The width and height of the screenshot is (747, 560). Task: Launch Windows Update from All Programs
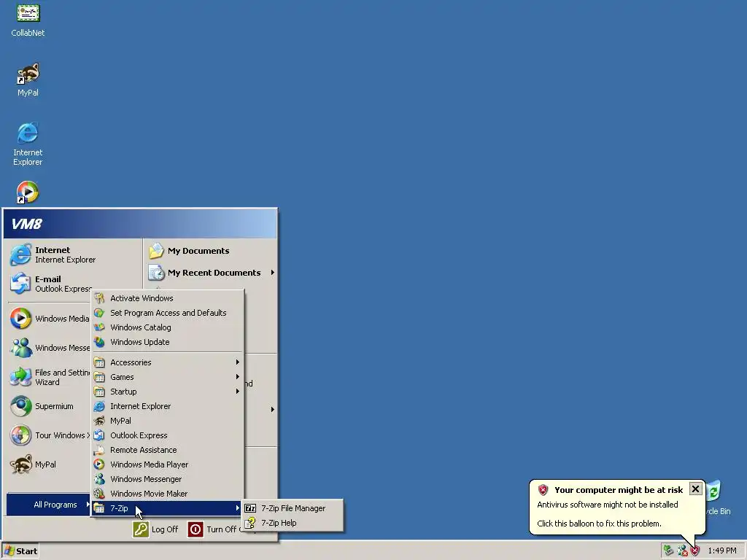(x=168, y=342)
